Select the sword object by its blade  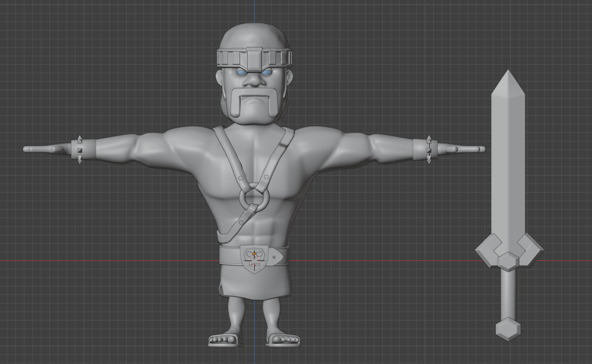tap(508, 160)
